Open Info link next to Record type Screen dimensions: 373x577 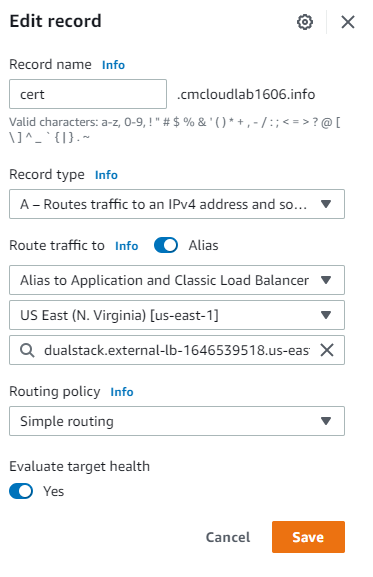[106, 175]
